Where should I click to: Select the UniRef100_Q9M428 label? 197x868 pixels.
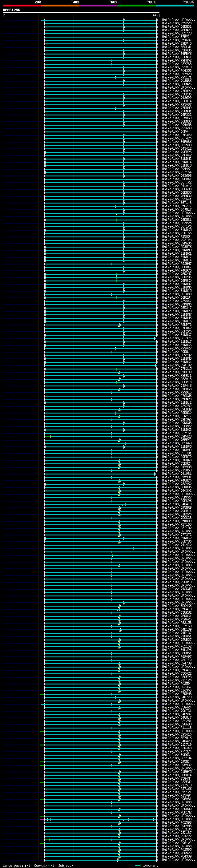[177, 436]
